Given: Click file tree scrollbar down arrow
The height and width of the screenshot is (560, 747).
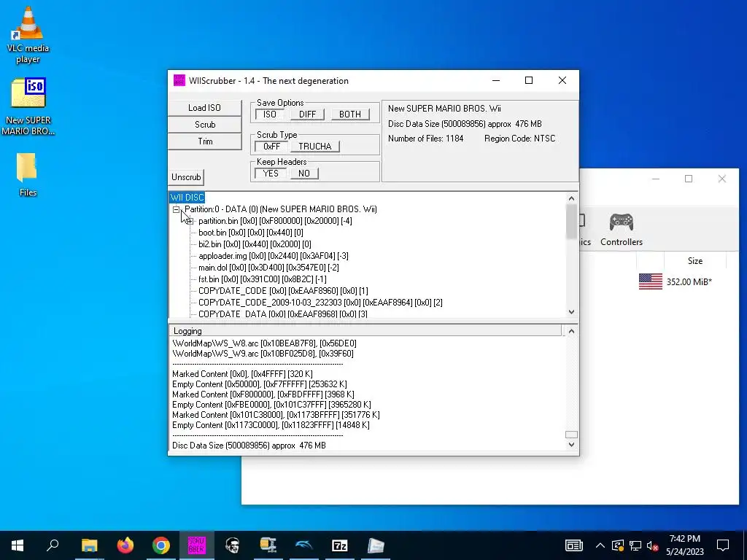Looking at the screenshot, I should pyautogui.click(x=572, y=312).
